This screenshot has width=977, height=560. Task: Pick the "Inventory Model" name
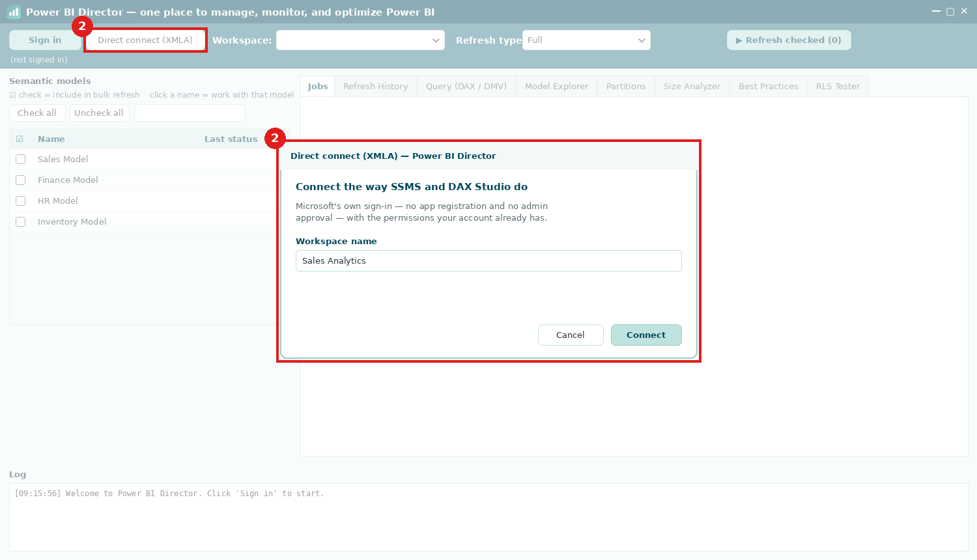pyautogui.click(x=72, y=222)
